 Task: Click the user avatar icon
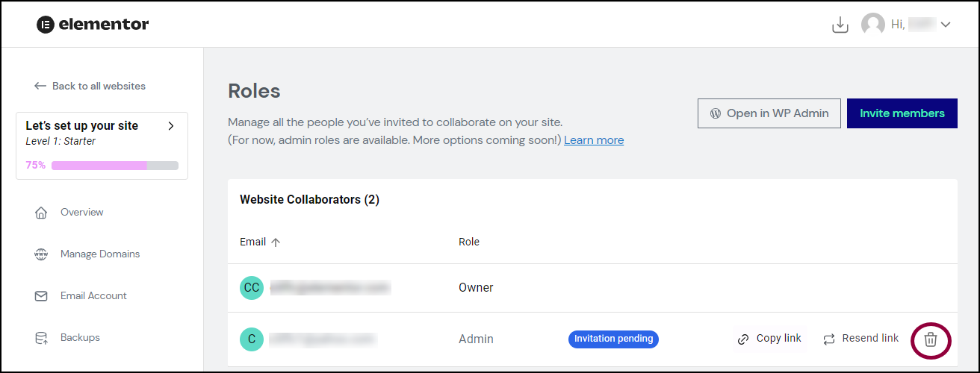click(873, 25)
